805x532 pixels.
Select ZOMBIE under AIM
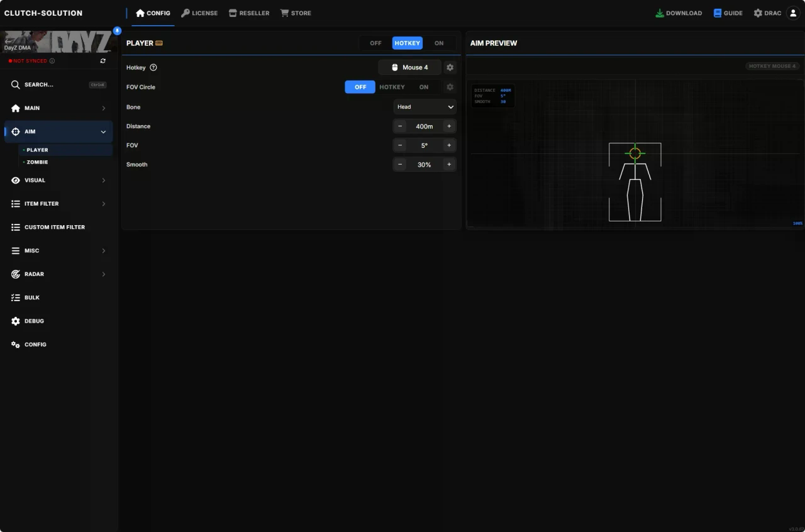click(x=65, y=162)
